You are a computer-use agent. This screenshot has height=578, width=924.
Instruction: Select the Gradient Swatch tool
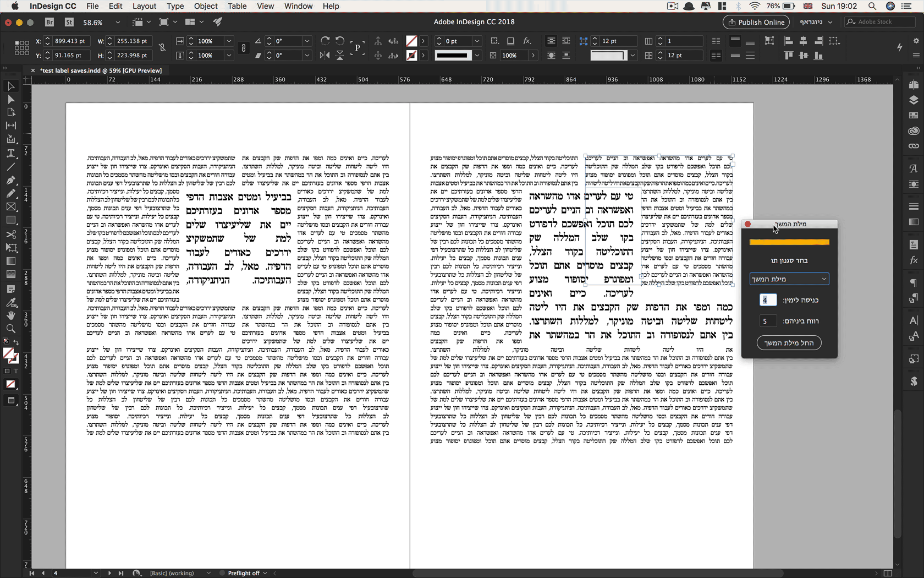point(10,261)
